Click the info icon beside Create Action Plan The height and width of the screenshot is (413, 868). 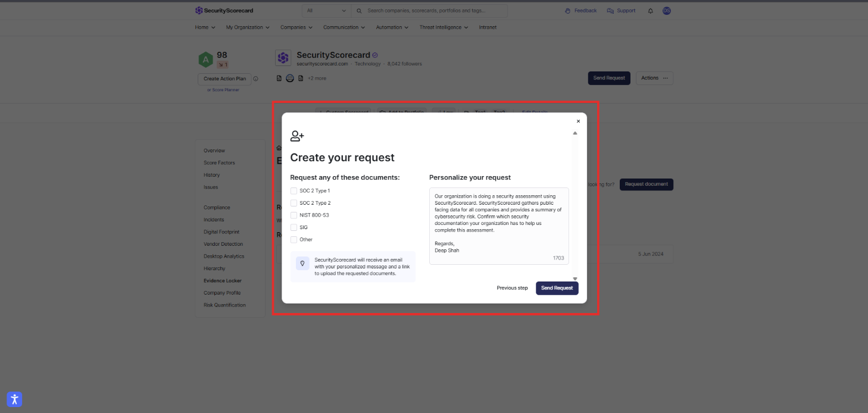(x=255, y=79)
